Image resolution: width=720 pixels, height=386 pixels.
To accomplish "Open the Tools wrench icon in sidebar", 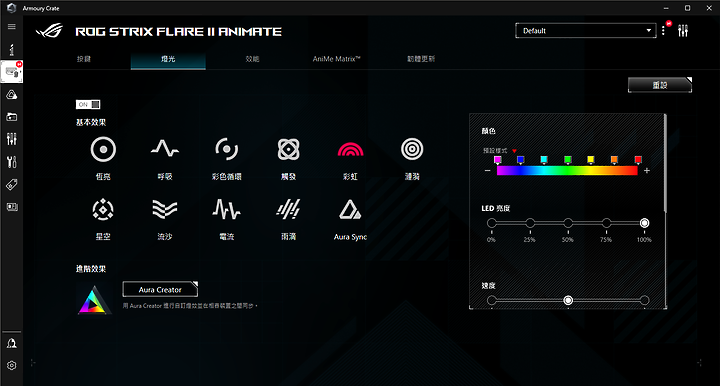I will pyautogui.click(x=11, y=162).
